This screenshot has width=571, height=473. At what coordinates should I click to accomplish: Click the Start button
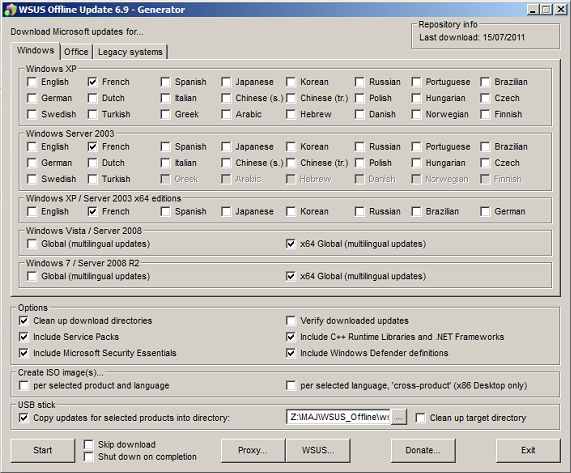point(43,450)
